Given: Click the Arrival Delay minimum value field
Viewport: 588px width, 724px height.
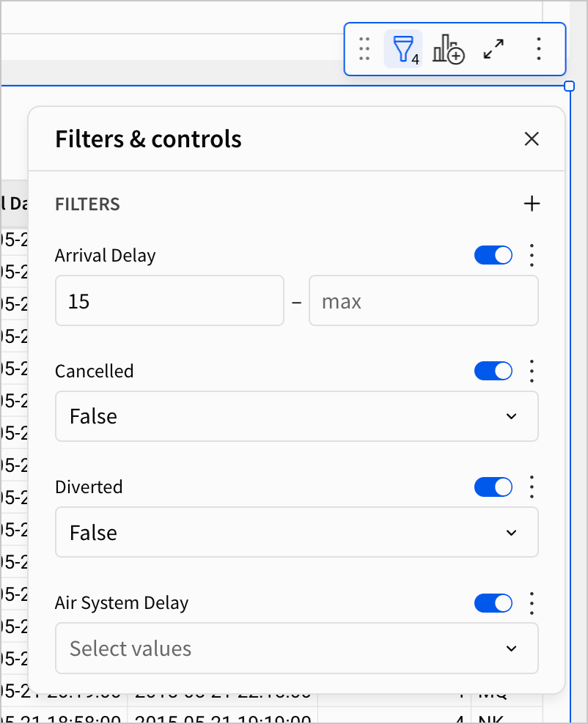Looking at the screenshot, I should pyautogui.click(x=169, y=300).
